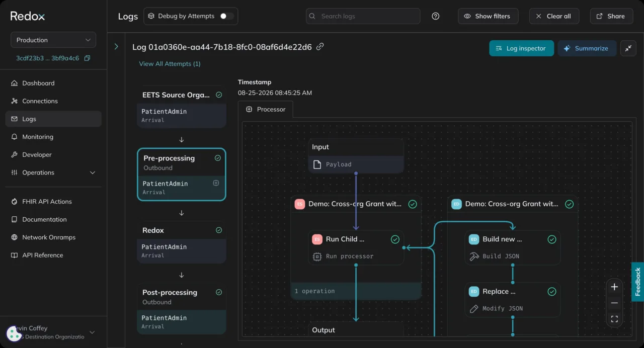Zoom out on the processor canvas
This screenshot has width=644, height=348.
(x=614, y=303)
